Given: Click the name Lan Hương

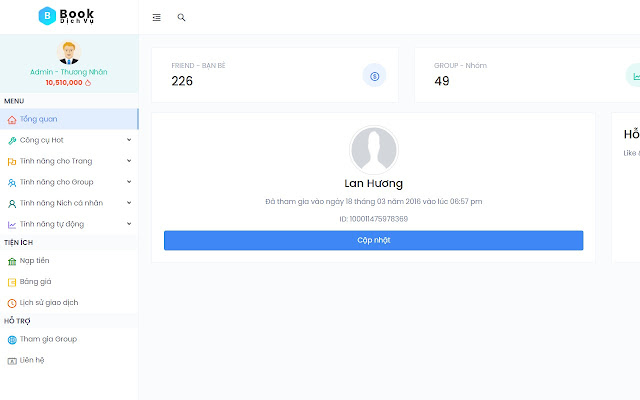Looking at the screenshot, I should click(x=373, y=184).
